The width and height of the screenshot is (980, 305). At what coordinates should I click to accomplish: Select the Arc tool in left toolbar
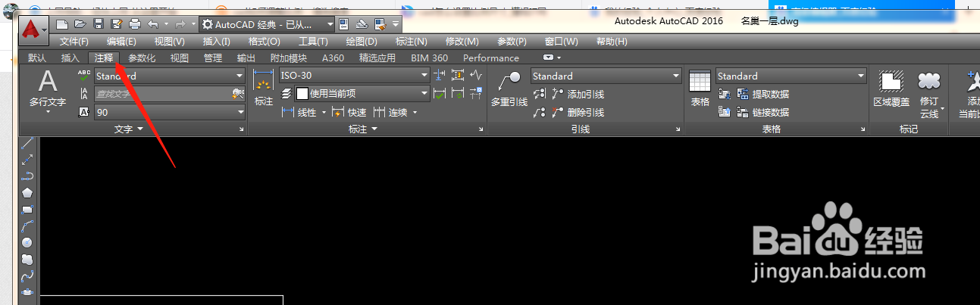pyautogui.click(x=27, y=226)
